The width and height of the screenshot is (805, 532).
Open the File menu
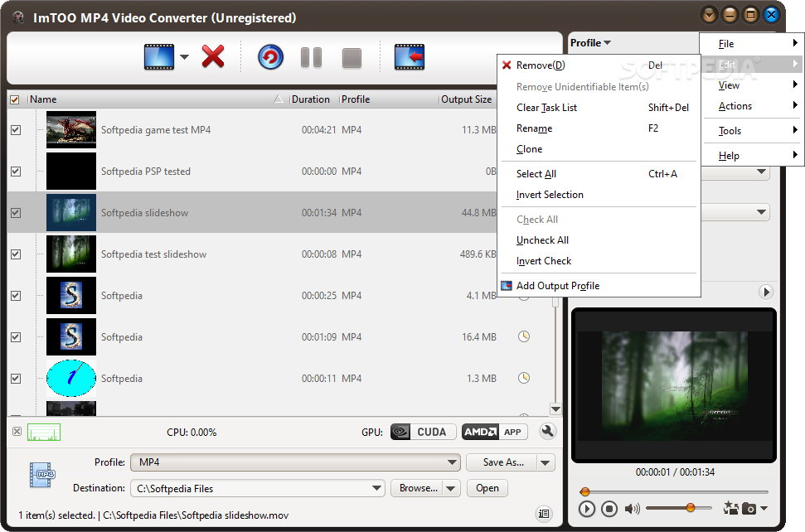click(752, 44)
